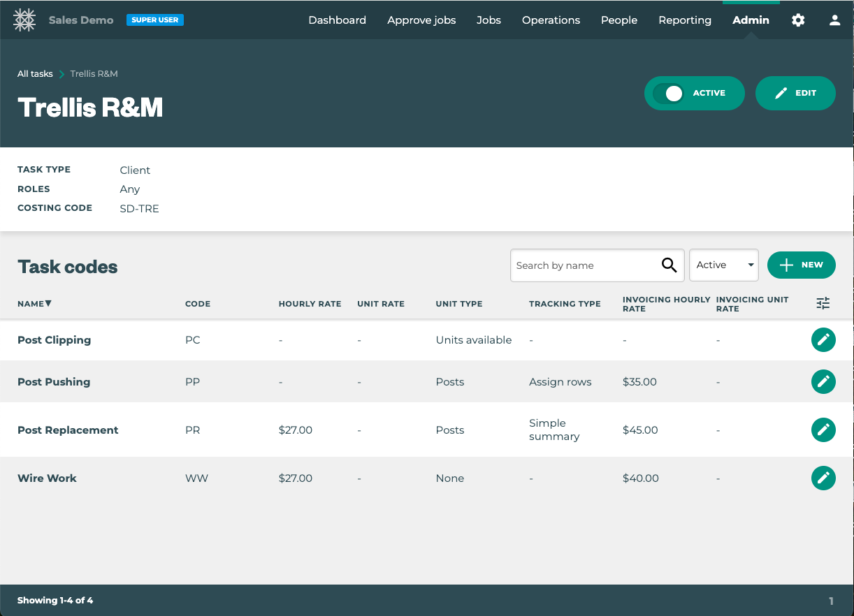Image resolution: width=854 pixels, height=616 pixels.
Task: Open the user profile icon
Action: [834, 20]
